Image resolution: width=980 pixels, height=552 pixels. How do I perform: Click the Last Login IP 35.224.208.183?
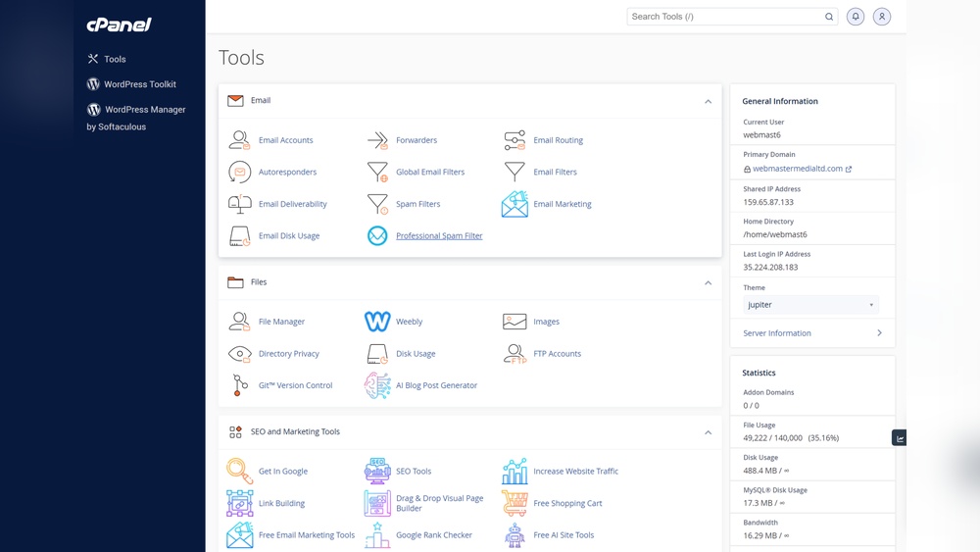(x=770, y=267)
